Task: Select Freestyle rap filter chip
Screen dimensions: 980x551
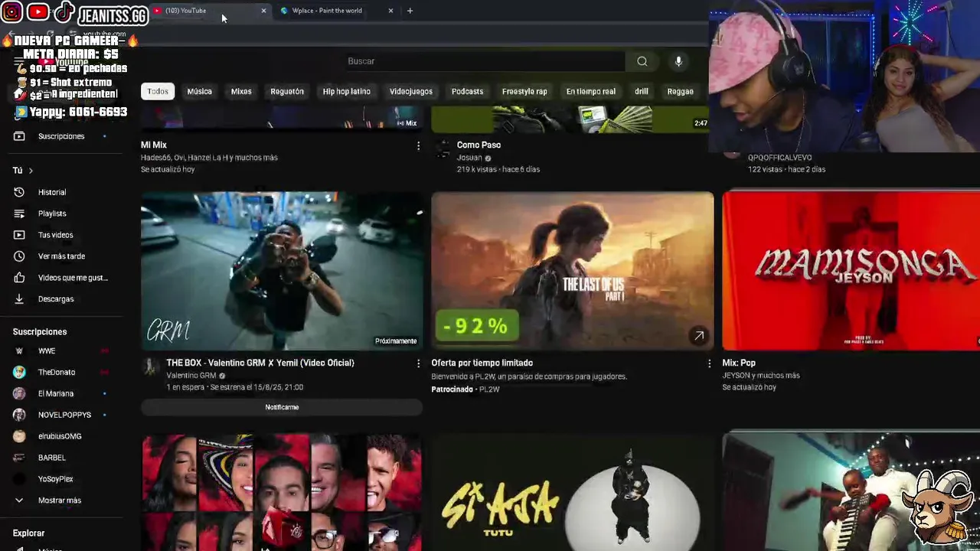Action: (524, 91)
